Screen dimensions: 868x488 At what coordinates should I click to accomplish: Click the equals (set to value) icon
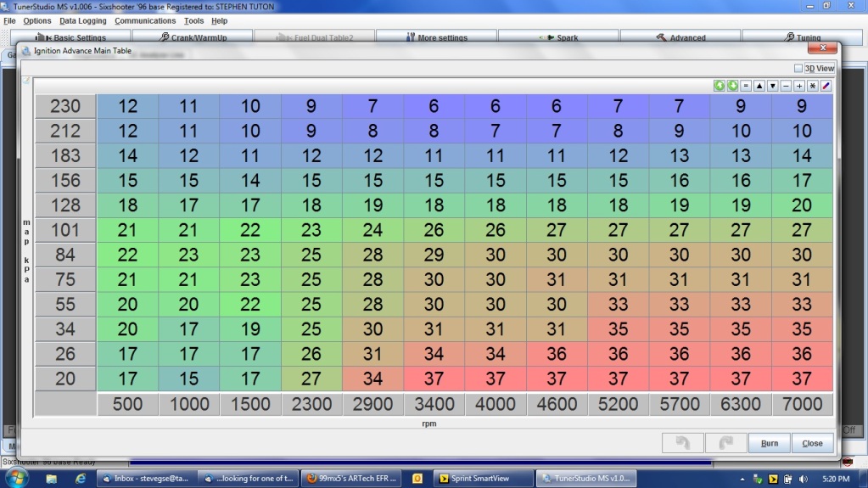click(x=746, y=86)
